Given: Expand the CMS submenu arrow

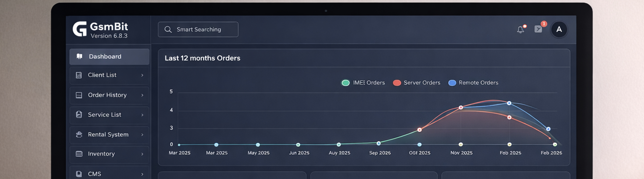Looking at the screenshot, I should (x=142, y=174).
